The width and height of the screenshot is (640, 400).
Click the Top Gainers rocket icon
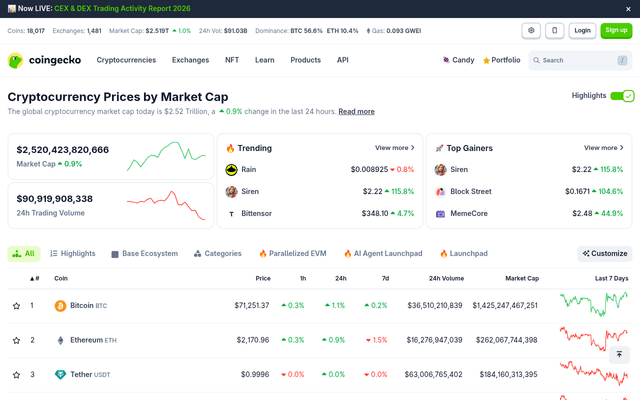coord(439,148)
